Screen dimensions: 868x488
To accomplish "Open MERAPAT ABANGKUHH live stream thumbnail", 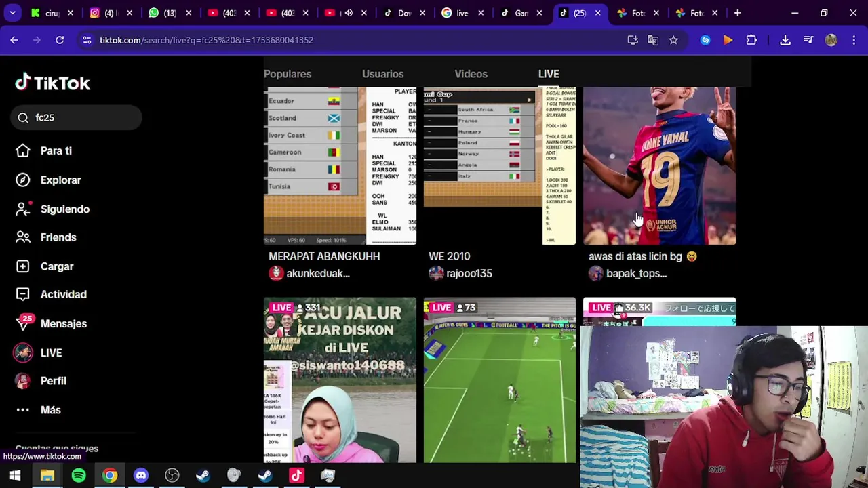I will click(340, 165).
